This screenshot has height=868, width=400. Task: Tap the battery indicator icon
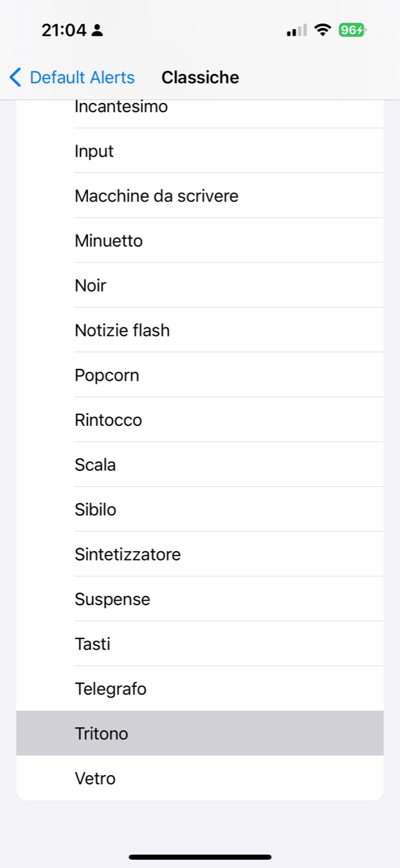tap(352, 30)
